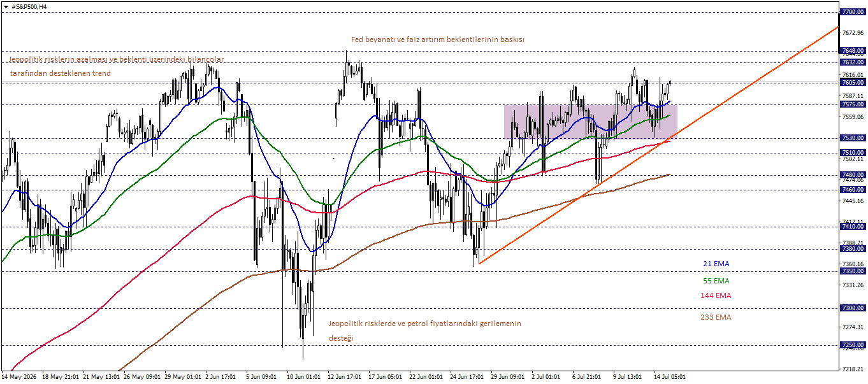
Task: Click the '24 Jun 17:01' time axis label
Action: 468,377
